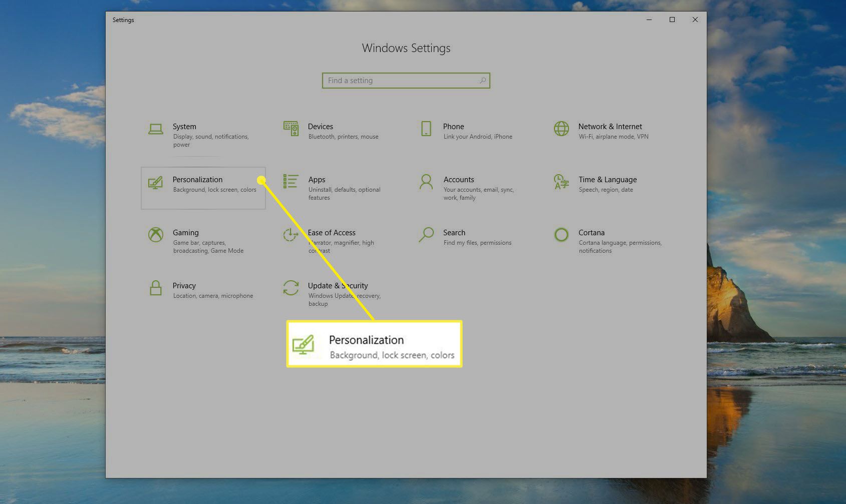Click the Phone icon
This screenshot has height=504, width=846.
[426, 129]
